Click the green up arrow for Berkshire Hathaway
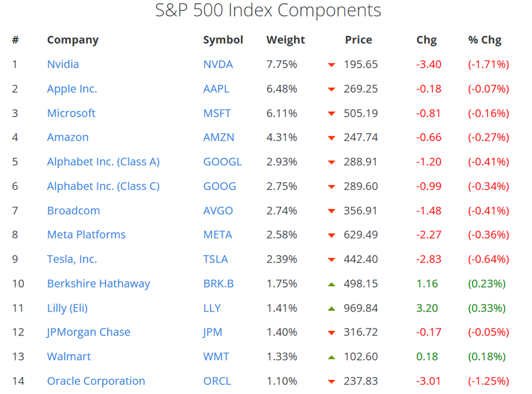The width and height of the screenshot is (532, 394). tap(331, 284)
